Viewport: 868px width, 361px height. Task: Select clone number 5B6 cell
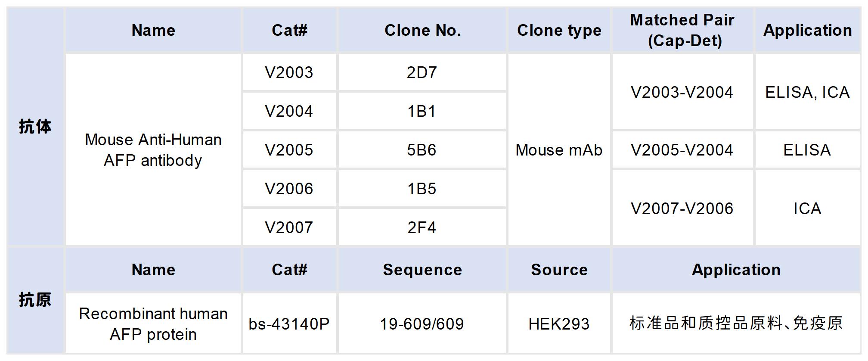pyautogui.click(x=422, y=150)
